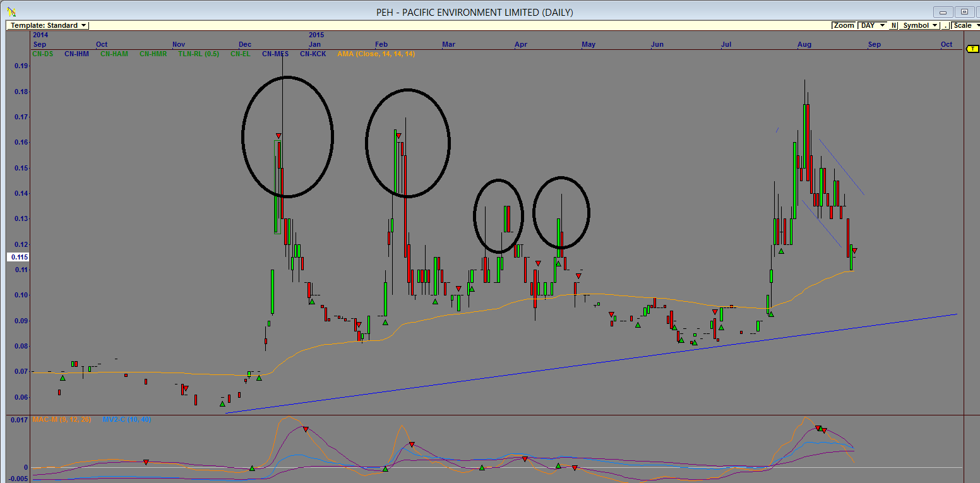980x483 pixels.
Task: Click the chart application icon in title bar
Action: [x=11, y=11]
